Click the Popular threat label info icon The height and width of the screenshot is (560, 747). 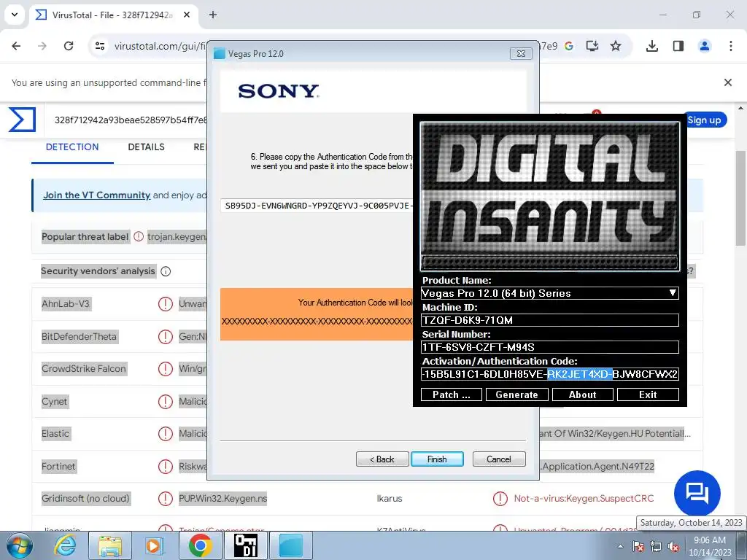(x=139, y=237)
